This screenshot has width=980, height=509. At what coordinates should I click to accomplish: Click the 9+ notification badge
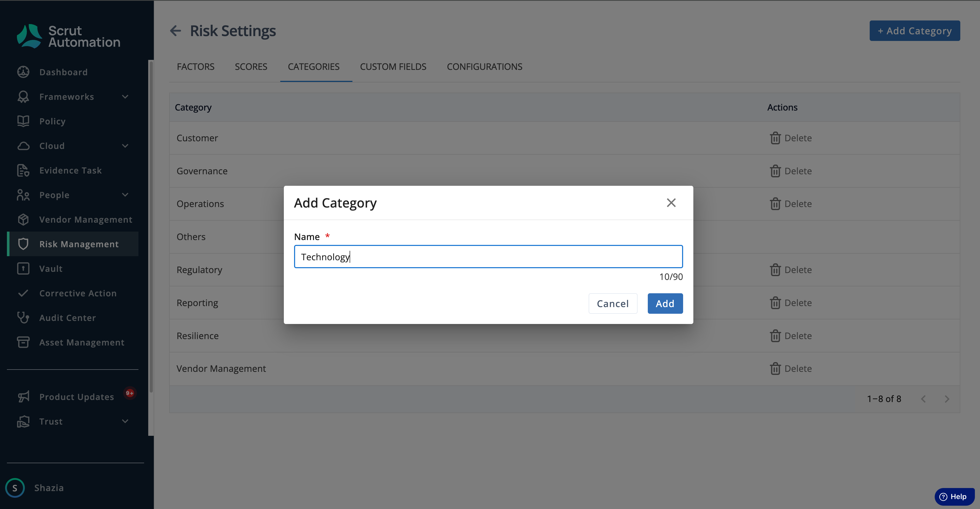tap(130, 393)
